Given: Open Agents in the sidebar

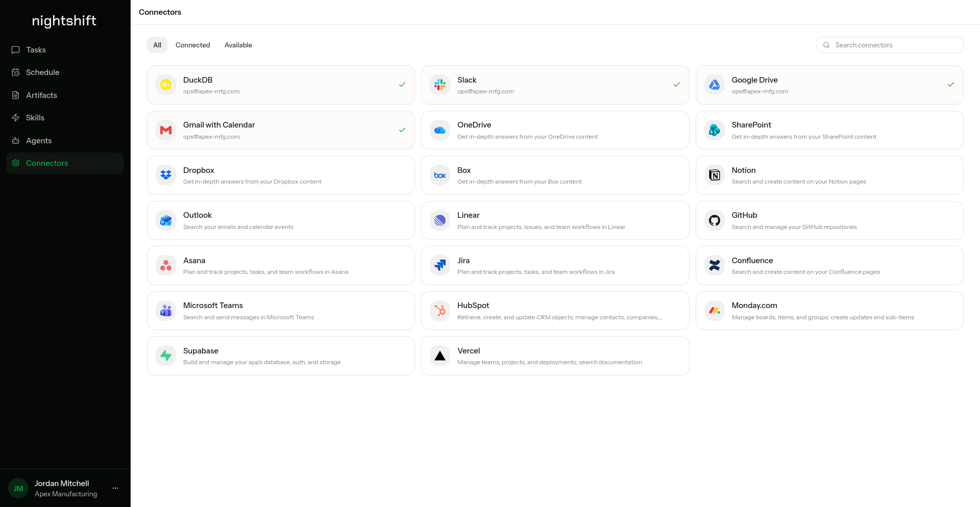Looking at the screenshot, I should tap(65, 141).
